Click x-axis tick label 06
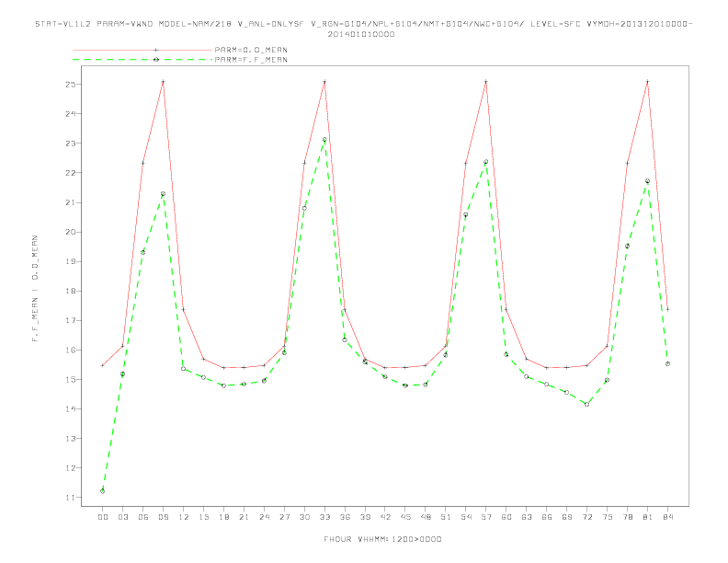The height and width of the screenshot is (563, 728). pos(143,517)
